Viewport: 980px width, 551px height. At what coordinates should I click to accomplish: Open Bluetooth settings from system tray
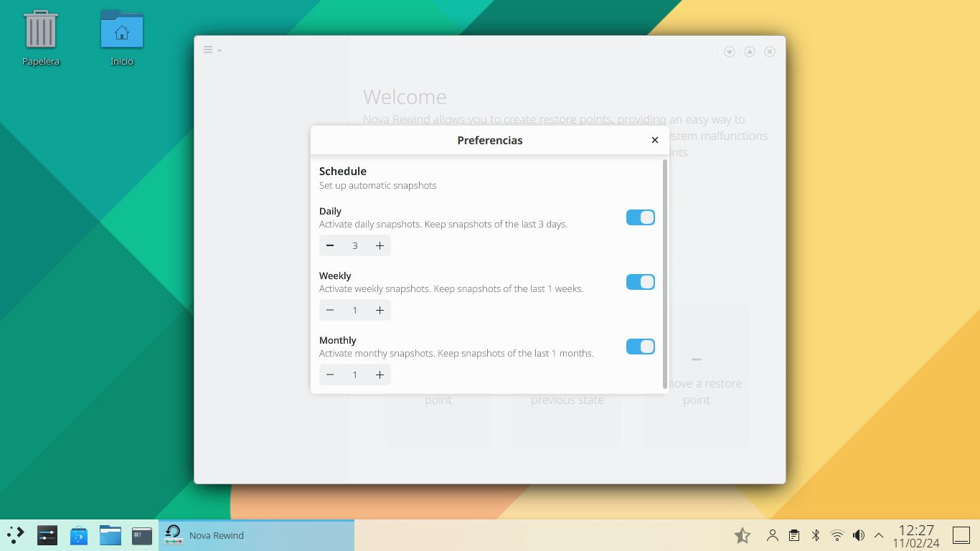[x=815, y=534]
